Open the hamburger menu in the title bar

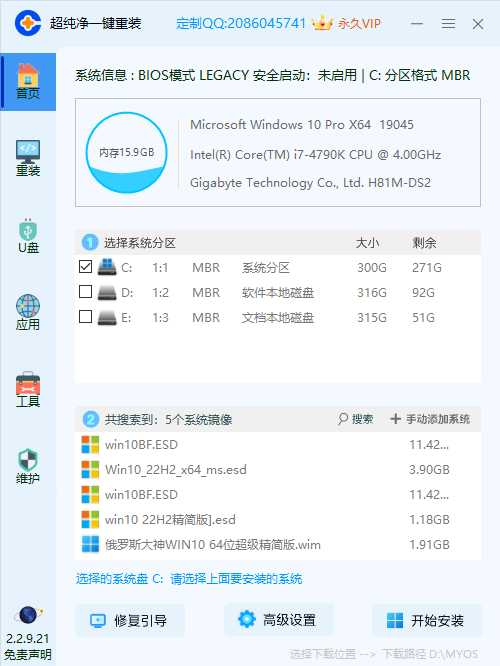tap(448, 23)
